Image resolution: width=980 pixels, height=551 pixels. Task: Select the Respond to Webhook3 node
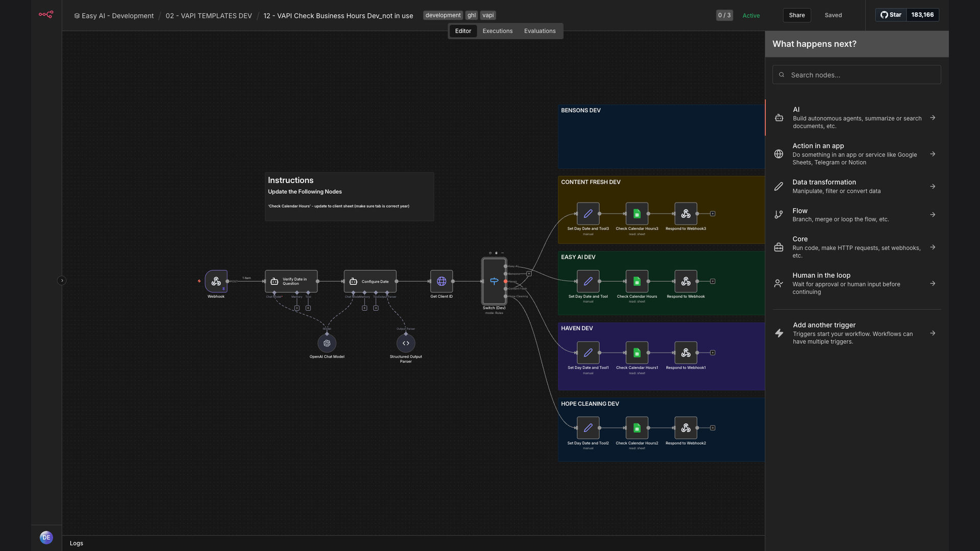(x=686, y=214)
